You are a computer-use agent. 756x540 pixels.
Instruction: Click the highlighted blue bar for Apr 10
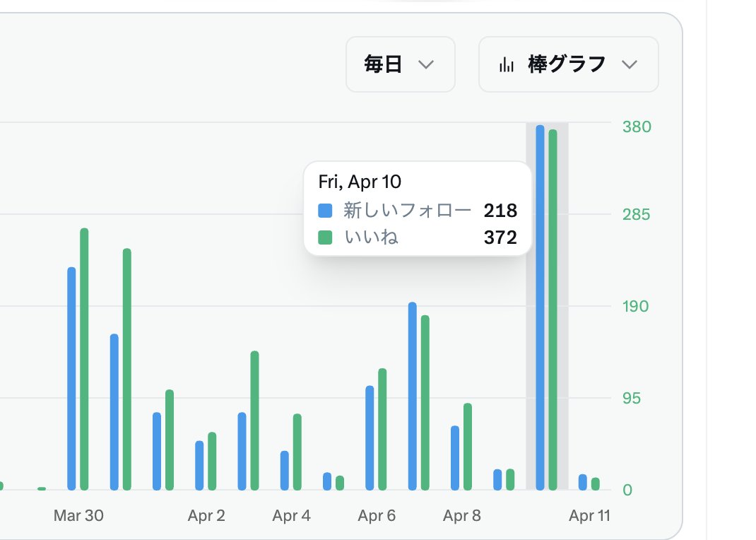tap(540, 307)
